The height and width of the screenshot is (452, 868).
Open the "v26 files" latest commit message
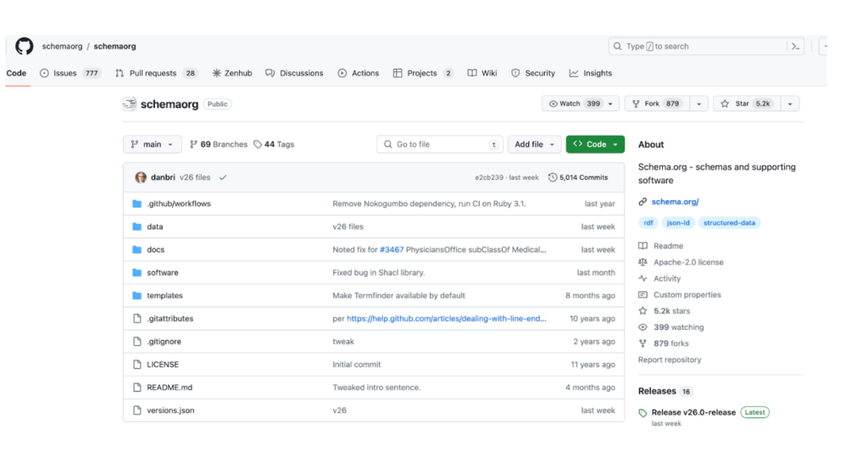click(195, 177)
